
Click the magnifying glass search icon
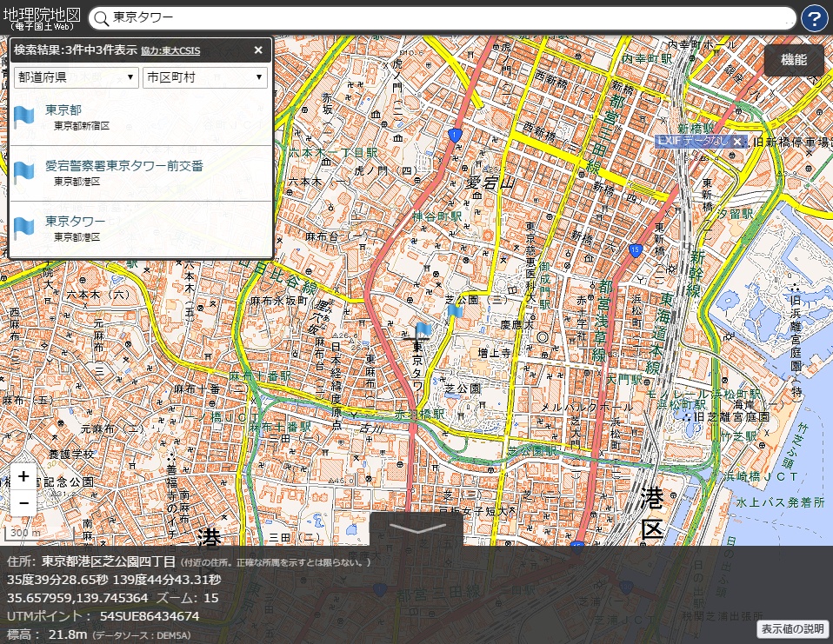point(101,18)
